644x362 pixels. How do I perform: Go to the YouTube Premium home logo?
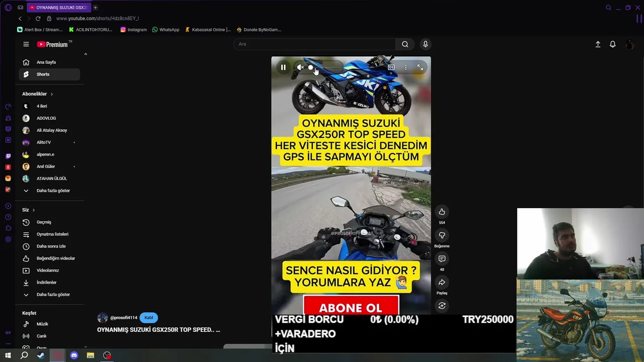[52, 44]
